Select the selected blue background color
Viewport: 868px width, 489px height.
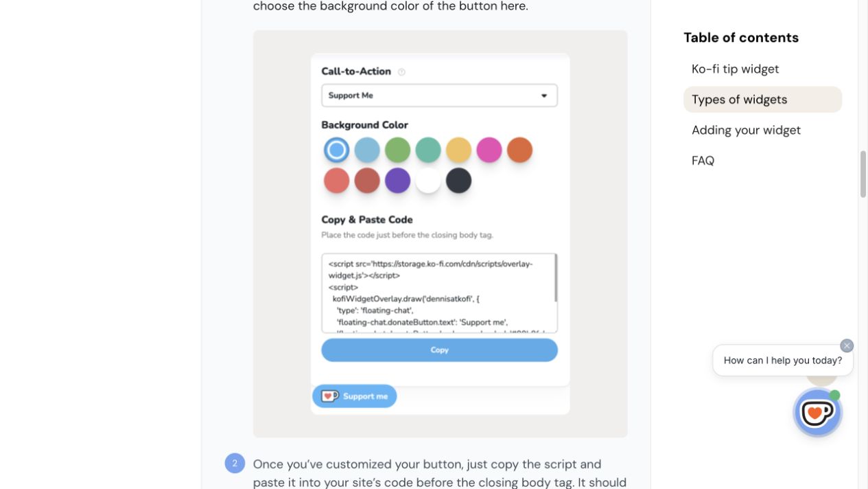[x=336, y=150]
